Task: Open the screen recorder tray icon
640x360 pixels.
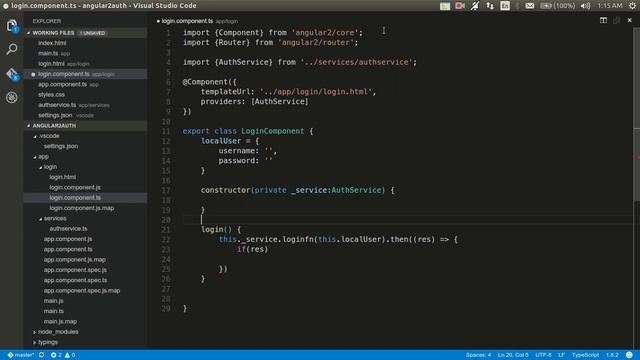Action: coord(460,6)
